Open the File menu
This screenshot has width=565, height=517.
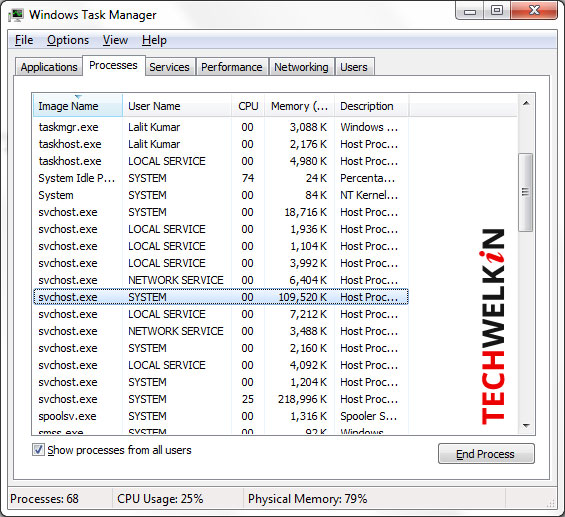pyautogui.click(x=24, y=40)
